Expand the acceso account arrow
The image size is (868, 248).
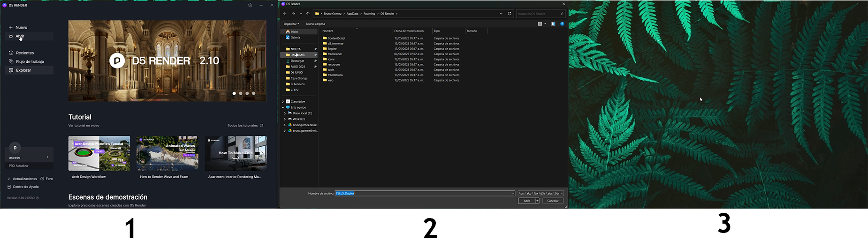pos(47,158)
